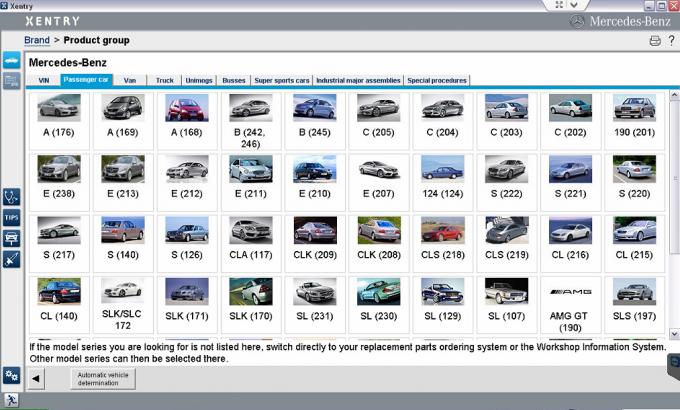This screenshot has width=680, height=410.
Task: Click the scrollbar up arrow
Action: coord(674,95)
